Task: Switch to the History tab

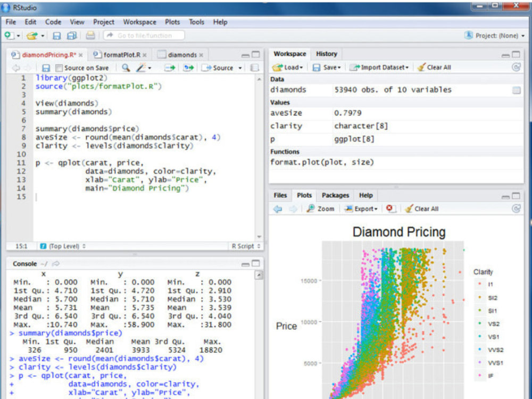Action: (x=327, y=54)
